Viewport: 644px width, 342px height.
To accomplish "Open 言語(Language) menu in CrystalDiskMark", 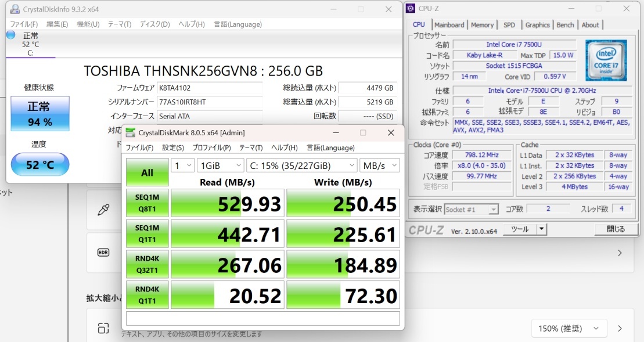I will tap(330, 148).
